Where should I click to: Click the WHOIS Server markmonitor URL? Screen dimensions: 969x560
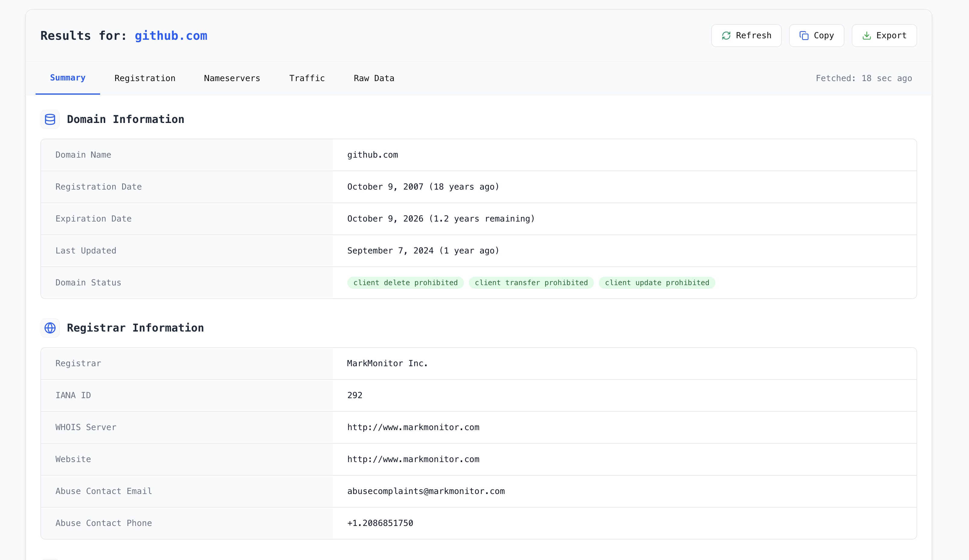tap(413, 427)
